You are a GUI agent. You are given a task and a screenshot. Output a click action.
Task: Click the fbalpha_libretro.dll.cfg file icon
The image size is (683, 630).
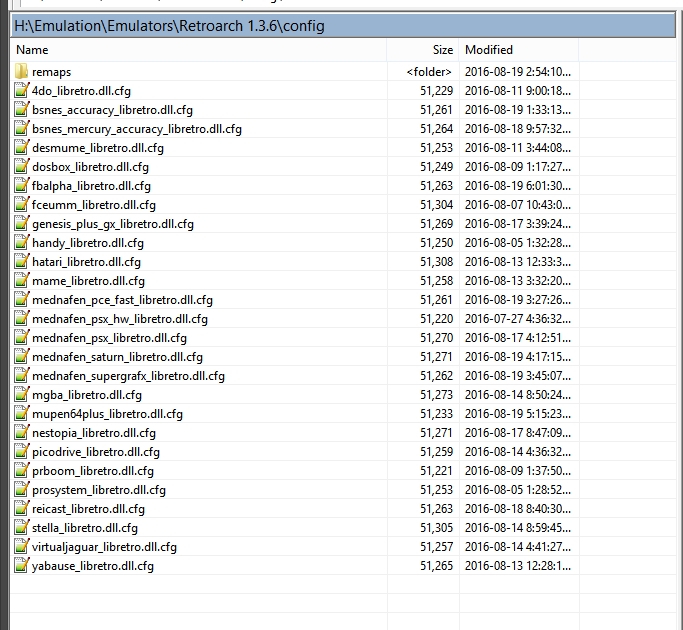click(x=21, y=185)
